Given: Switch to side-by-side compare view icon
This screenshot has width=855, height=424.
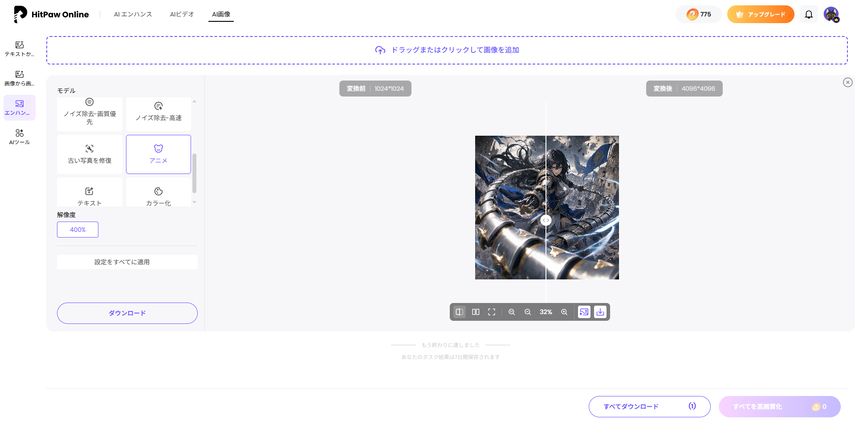Looking at the screenshot, I should point(475,312).
